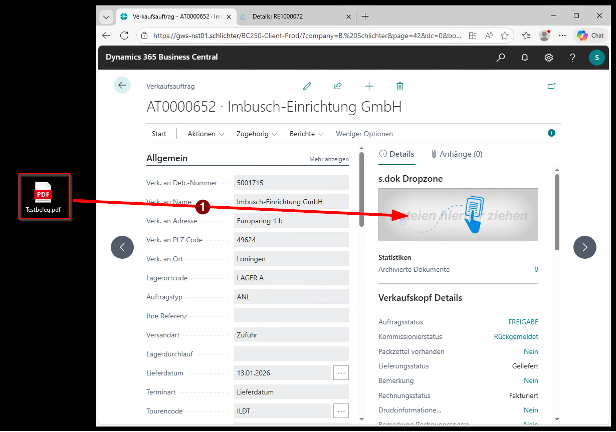The image size is (616, 432).
Task: Click the Verk. an Adresse field
Action: point(291,221)
